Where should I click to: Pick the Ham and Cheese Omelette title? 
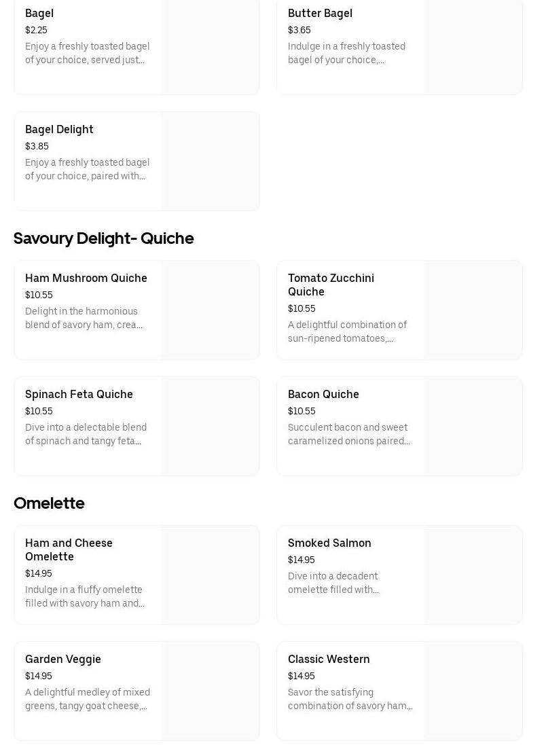point(69,550)
